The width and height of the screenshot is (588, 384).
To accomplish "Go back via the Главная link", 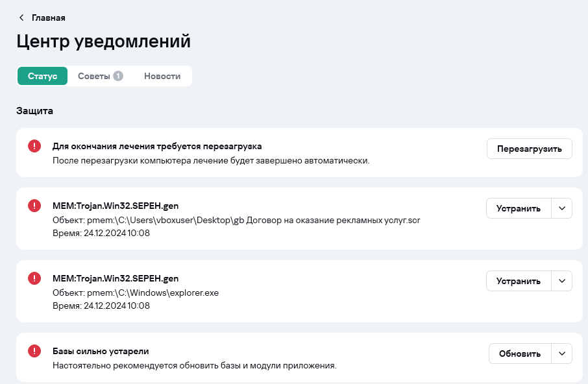I will click(x=48, y=18).
